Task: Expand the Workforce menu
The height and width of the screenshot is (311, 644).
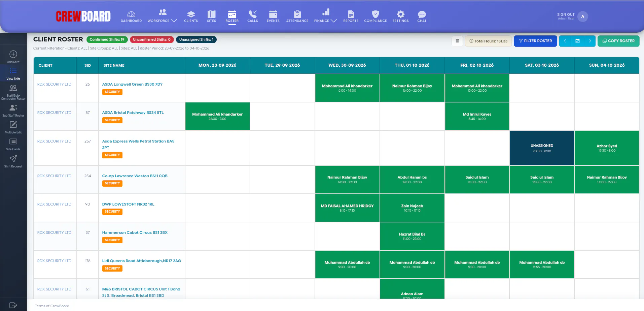Action: click(x=162, y=17)
